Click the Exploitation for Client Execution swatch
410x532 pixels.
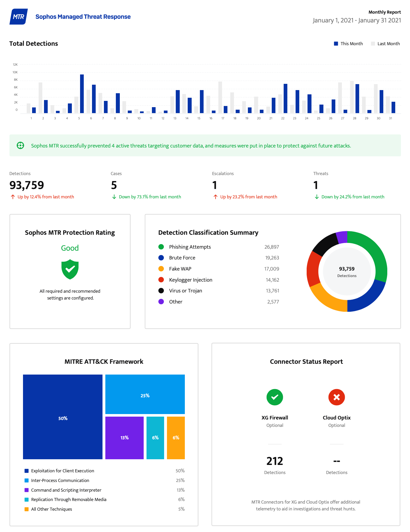(x=27, y=471)
